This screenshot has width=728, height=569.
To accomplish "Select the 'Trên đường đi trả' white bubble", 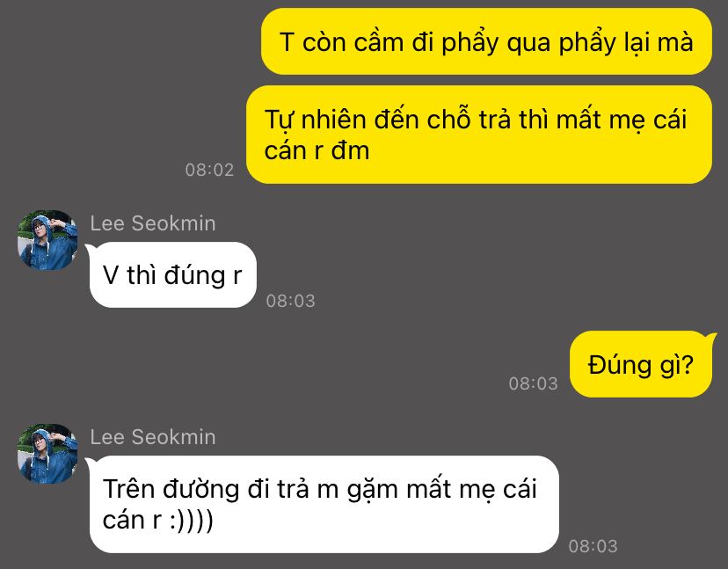I will [x=324, y=504].
